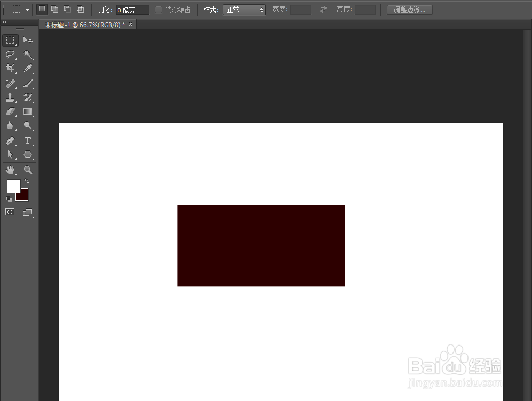The width and height of the screenshot is (532, 401).
Task: Select the Zoom tool
Action: pyautogui.click(x=28, y=170)
